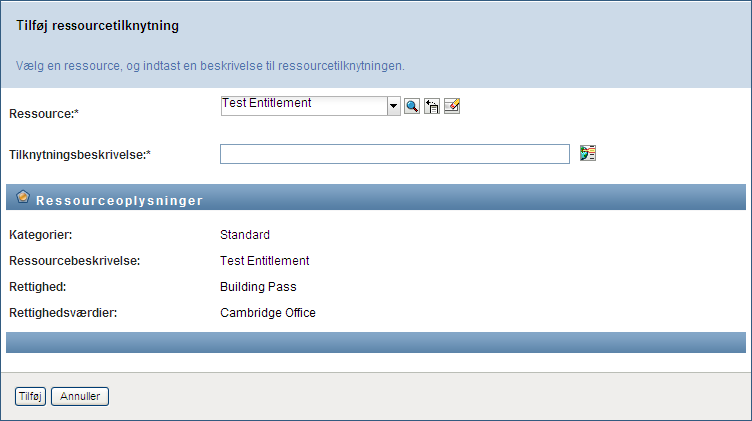Click the localization icon beside the description field
The height and width of the screenshot is (421, 752).
[588, 153]
